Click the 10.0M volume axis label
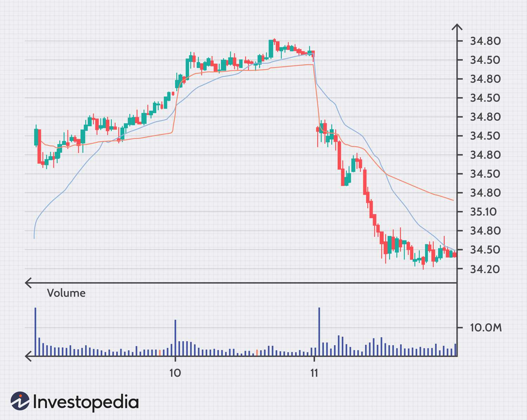The image size is (527, 420). click(x=486, y=328)
